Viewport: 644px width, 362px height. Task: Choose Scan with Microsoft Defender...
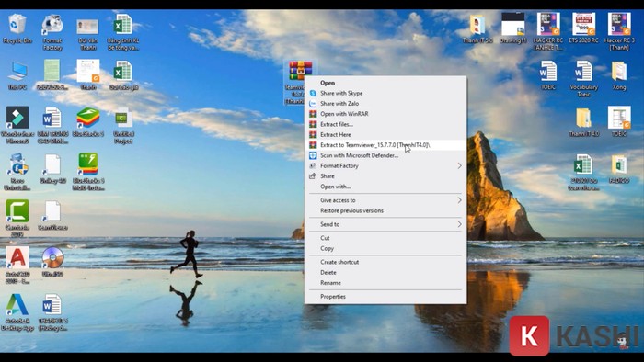coord(385,155)
